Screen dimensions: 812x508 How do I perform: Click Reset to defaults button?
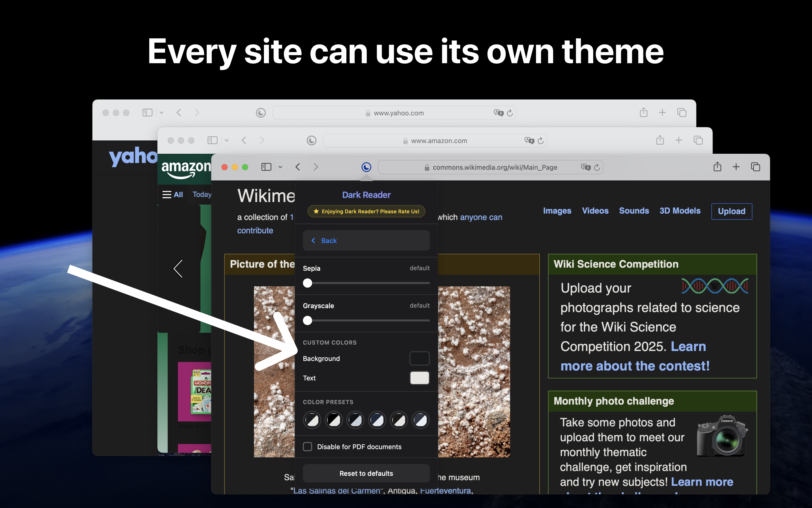(366, 473)
